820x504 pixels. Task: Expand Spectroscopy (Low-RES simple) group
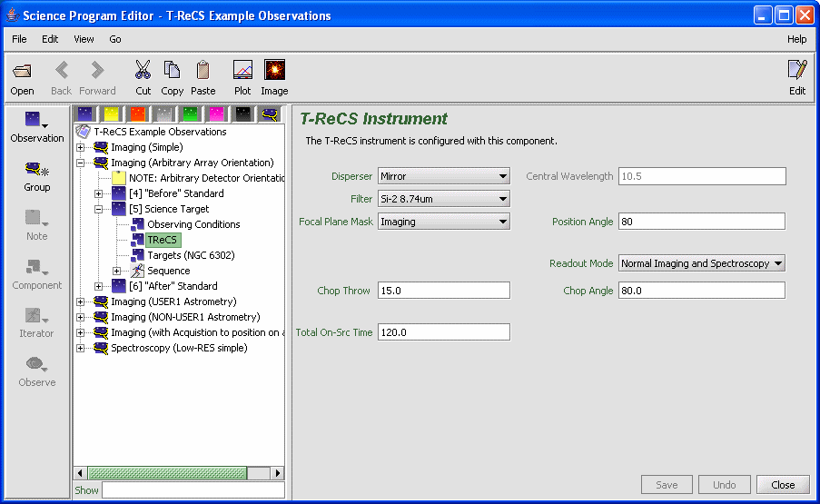(81, 348)
